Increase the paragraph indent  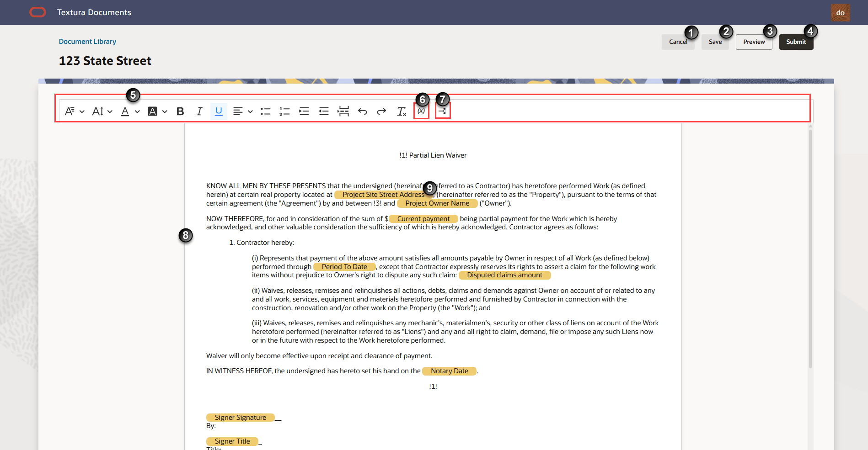304,111
